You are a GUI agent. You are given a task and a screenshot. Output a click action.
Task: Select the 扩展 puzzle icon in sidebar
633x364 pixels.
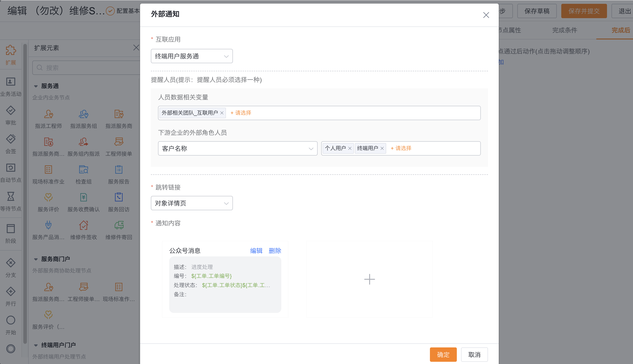click(11, 50)
